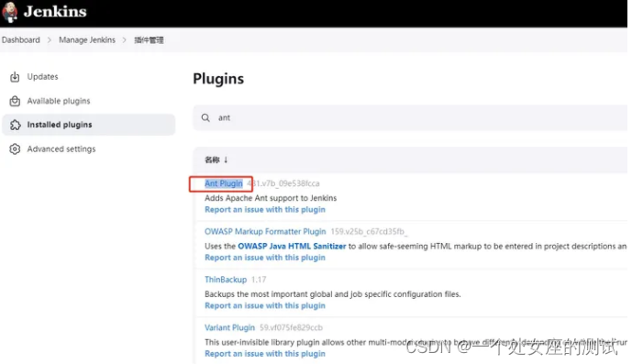The width and height of the screenshot is (632, 364).
Task: Go to the Dashboard breadcrumb
Action: tap(21, 40)
